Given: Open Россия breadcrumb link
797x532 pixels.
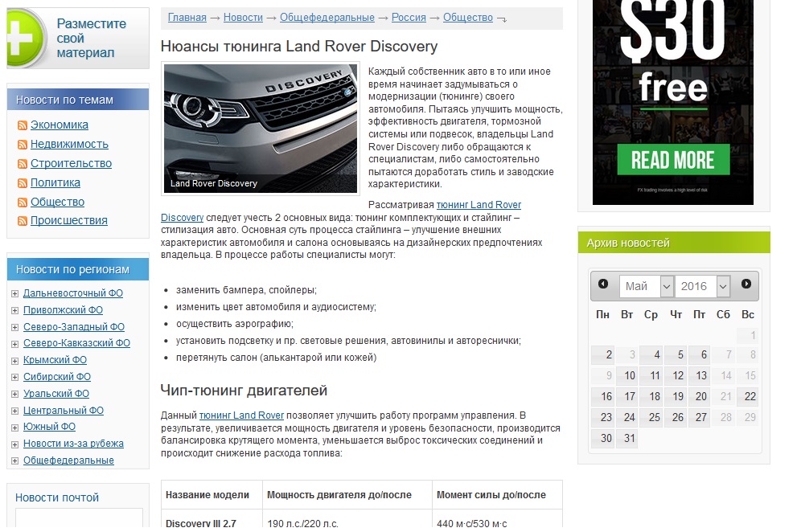Looking at the screenshot, I should 409,17.
